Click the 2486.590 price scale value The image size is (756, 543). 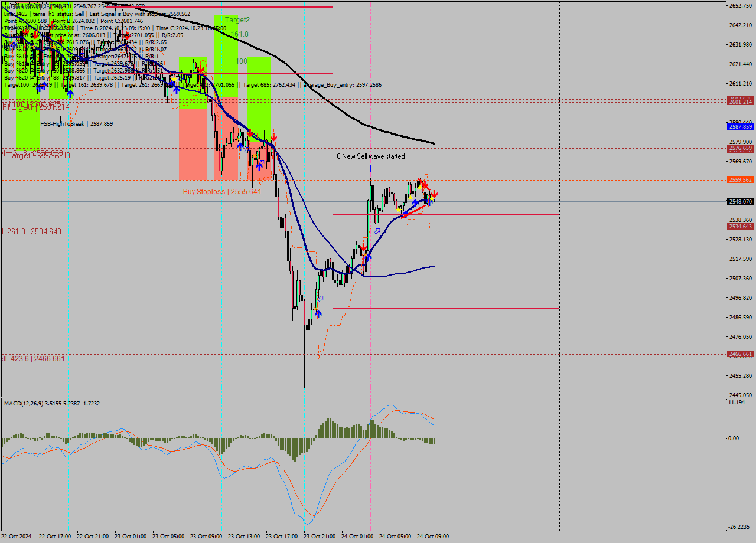click(x=741, y=317)
